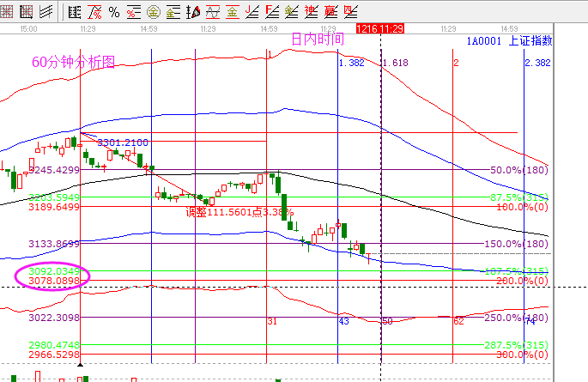Select the percent retracement curve tool

pos(94,12)
